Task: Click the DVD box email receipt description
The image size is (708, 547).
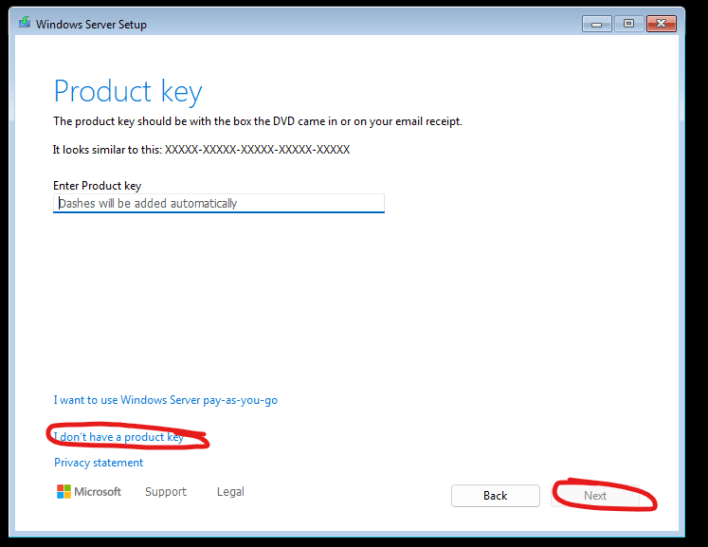Action: coord(258,122)
